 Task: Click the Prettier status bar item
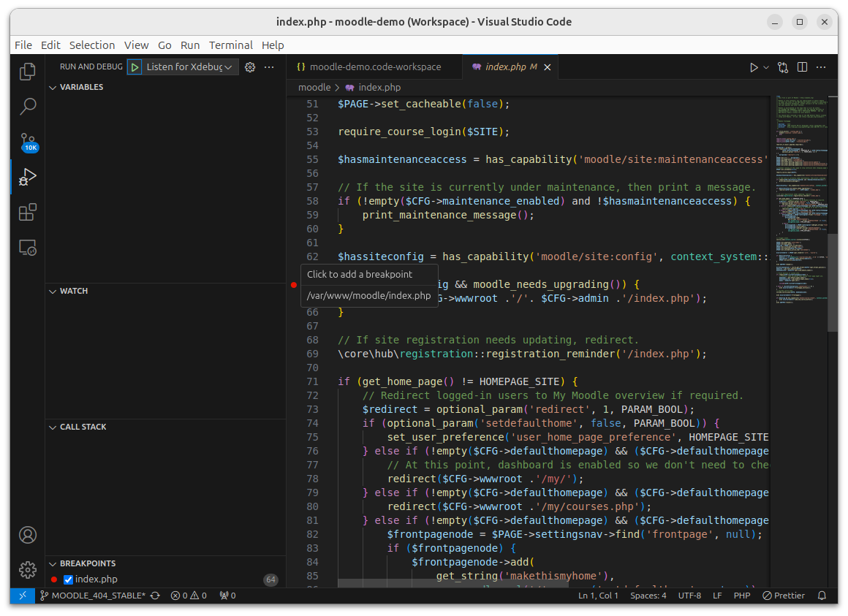[784, 596]
